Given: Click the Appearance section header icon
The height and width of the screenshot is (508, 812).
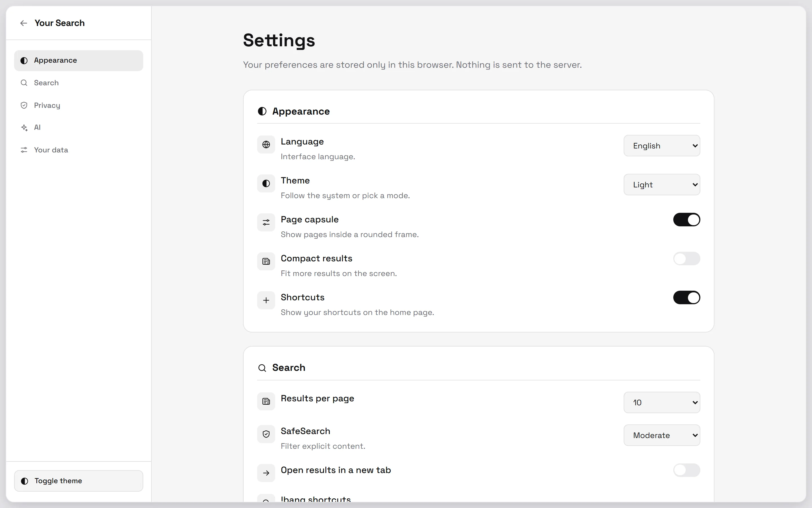Looking at the screenshot, I should (x=262, y=111).
